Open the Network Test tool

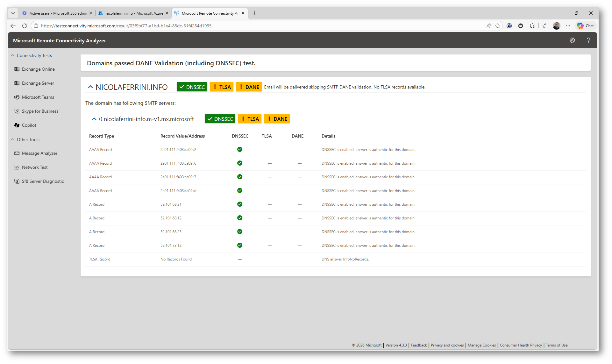pos(34,167)
